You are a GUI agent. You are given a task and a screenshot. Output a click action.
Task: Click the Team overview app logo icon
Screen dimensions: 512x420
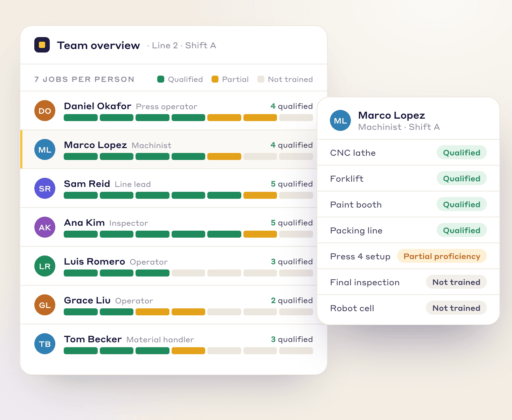point(42,45)
